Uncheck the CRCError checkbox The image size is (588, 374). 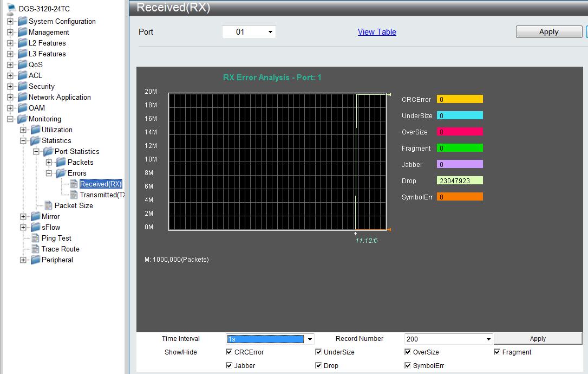229,352
